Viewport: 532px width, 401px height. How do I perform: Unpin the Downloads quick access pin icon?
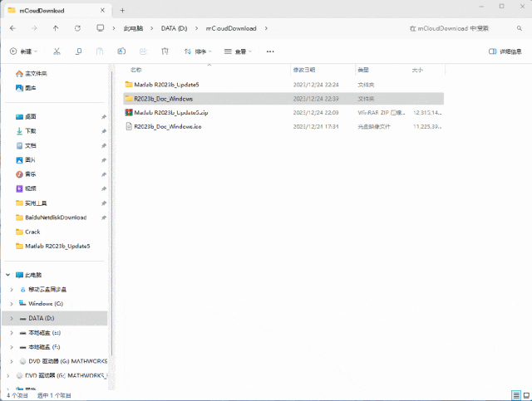point(104,131)
